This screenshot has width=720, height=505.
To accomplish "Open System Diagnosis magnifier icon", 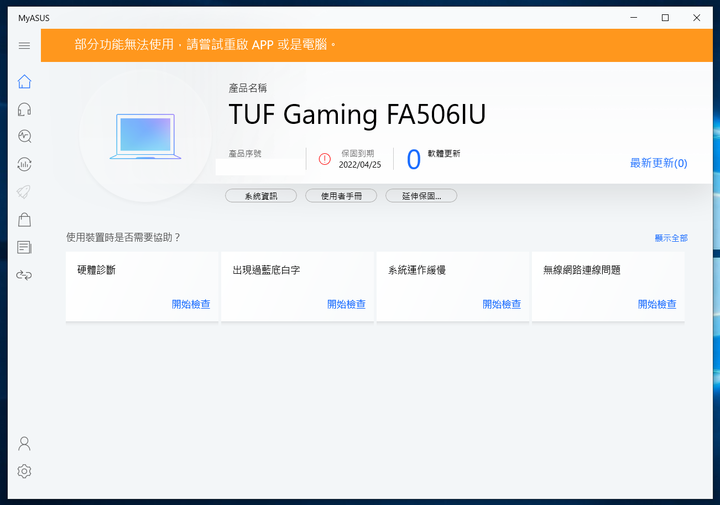I will [24, 136].
